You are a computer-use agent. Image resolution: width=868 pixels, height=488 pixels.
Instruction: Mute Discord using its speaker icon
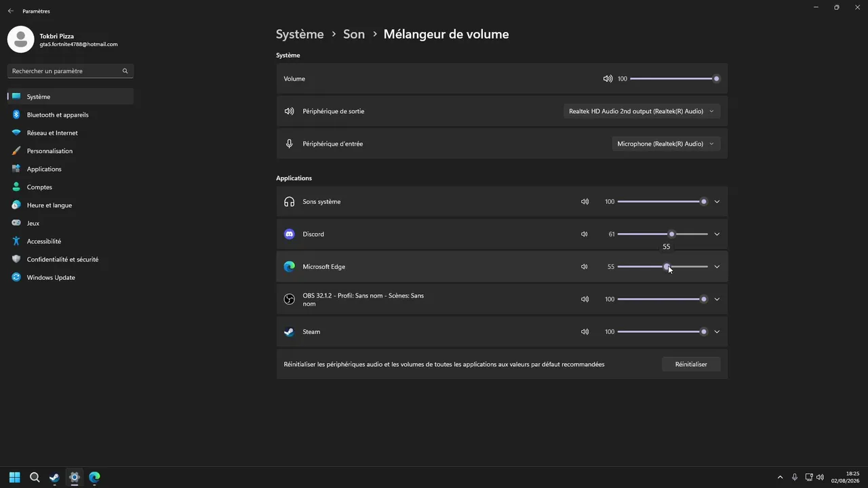click(x=585, y=234)
